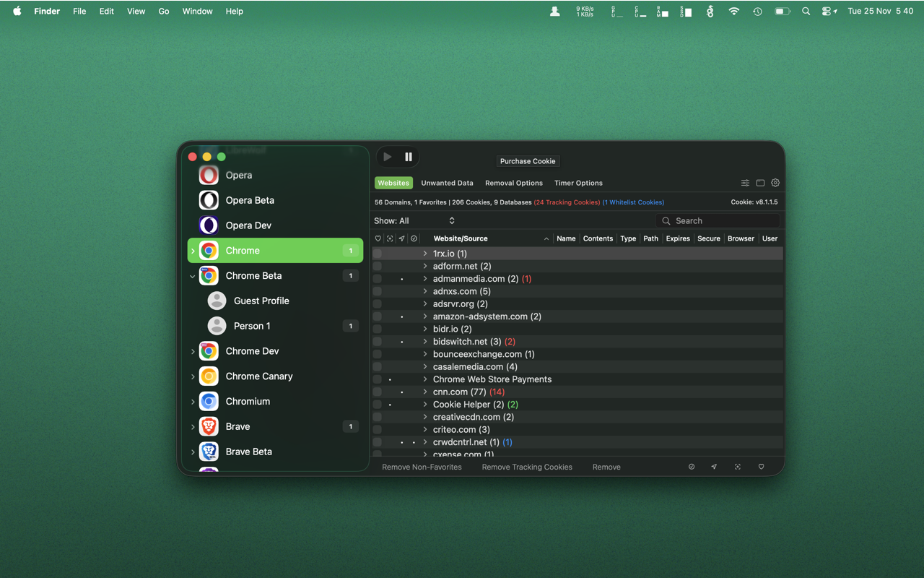Image resolution: width=924 pixels, height=578 pixels.
Task: Click the heart favorite icon in bottom bar
Action: tap(761, 467)
